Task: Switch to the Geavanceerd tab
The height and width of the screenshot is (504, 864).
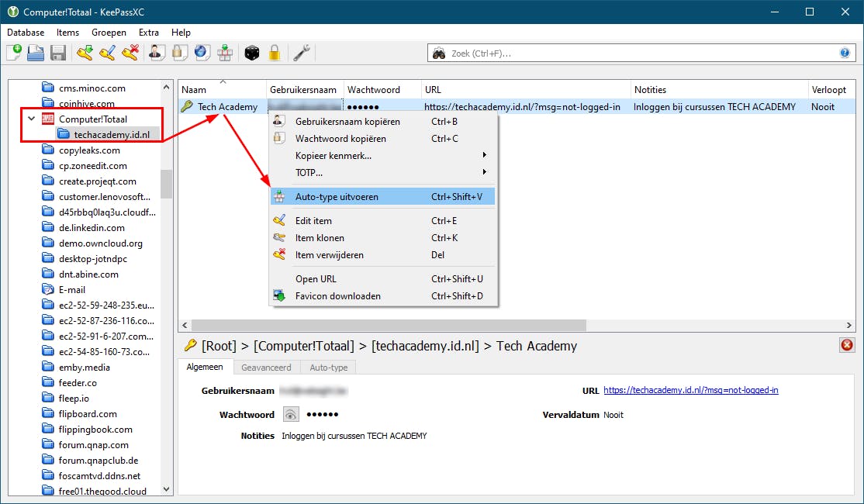Action: (266, 368)
